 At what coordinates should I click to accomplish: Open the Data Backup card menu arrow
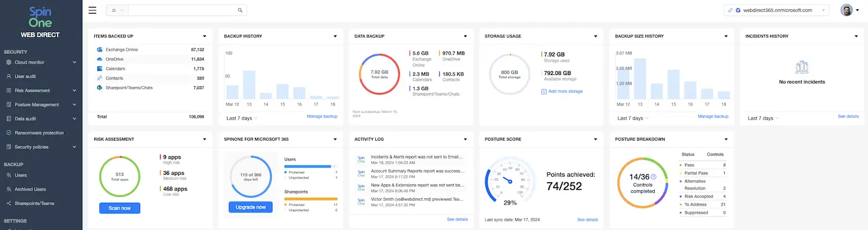click(x=465, y=37)
